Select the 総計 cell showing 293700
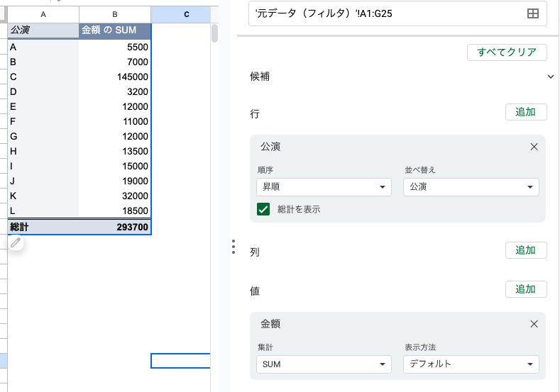Screen dimensions: 560x392 tap(115, 227)
